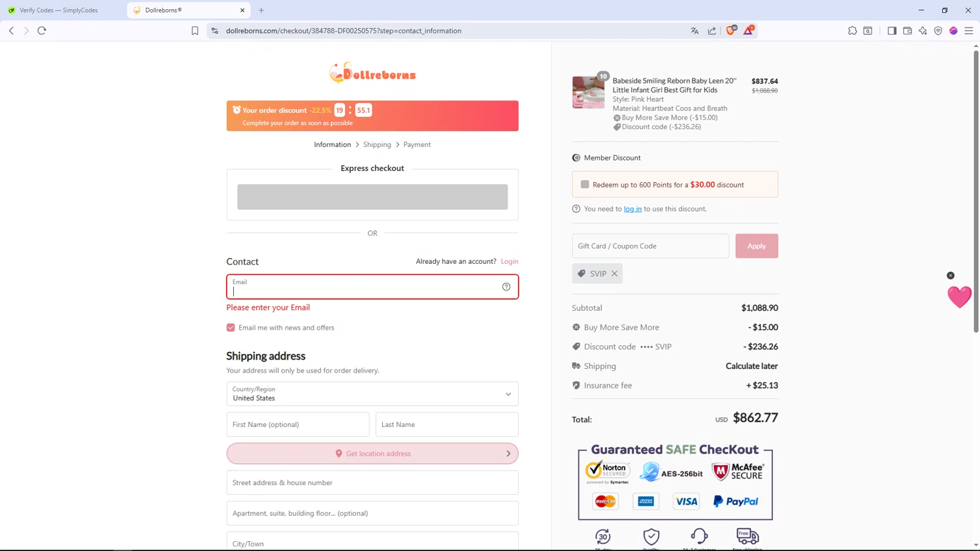The height and width of the screenshot is (551, 980).
Task: Reload the Dollreborns checkout page
Action: pos(42,31)
